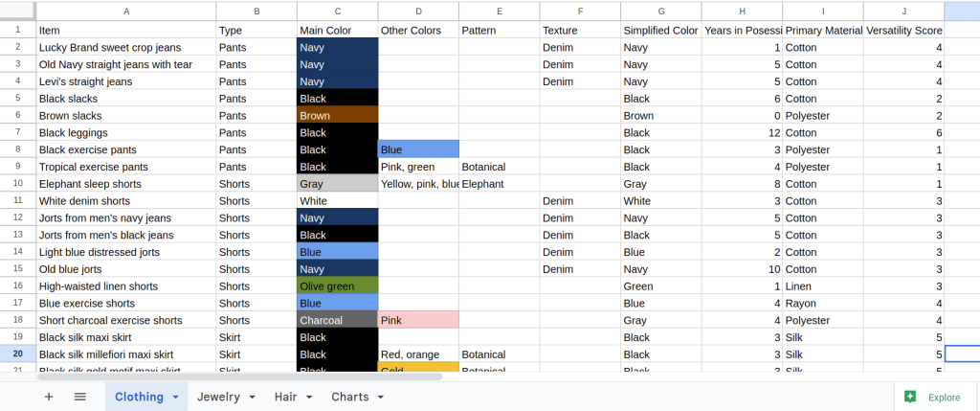The image size is (980, 411).
Task: Click the Gray color cell for Elephant sleep shorts
Action: [x=338, y=183]
